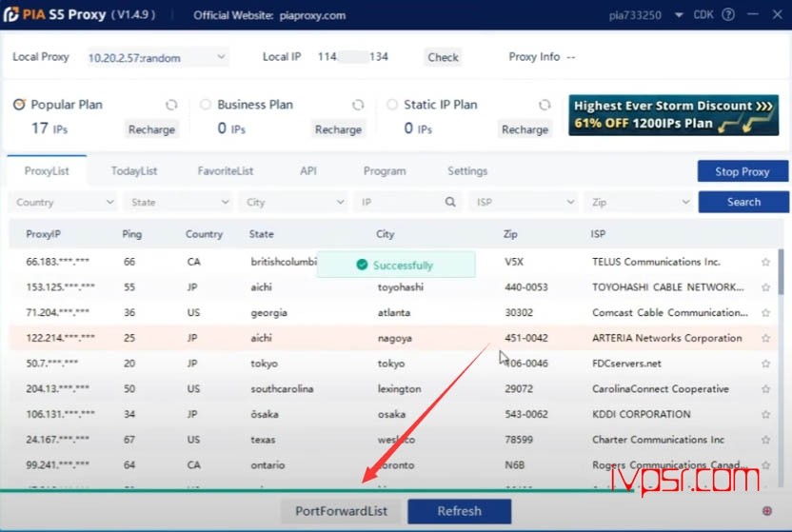Click the CDK button in title bar
Viewport: 792px width, 532px height.
point(703,14)
